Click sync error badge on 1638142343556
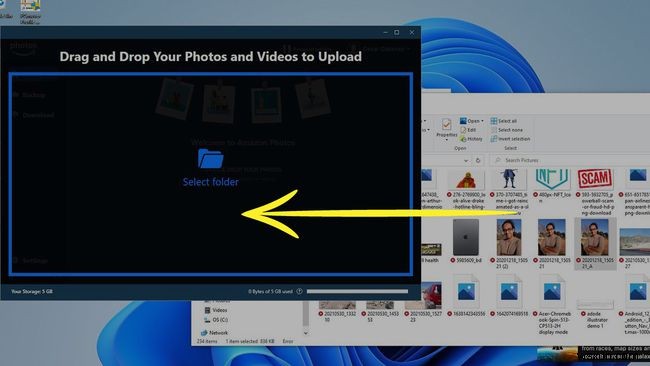The height and width of the screenshot is (366, 650). [x=450, y=314]
